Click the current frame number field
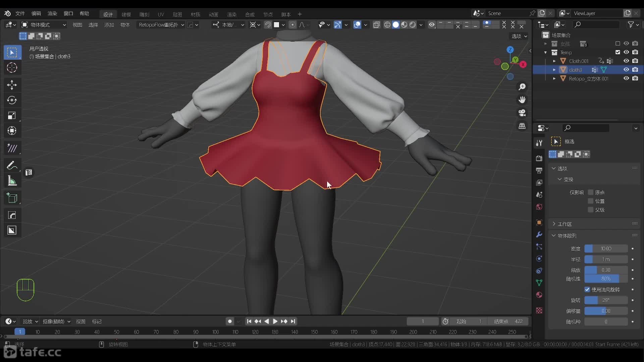 (423, 321)
